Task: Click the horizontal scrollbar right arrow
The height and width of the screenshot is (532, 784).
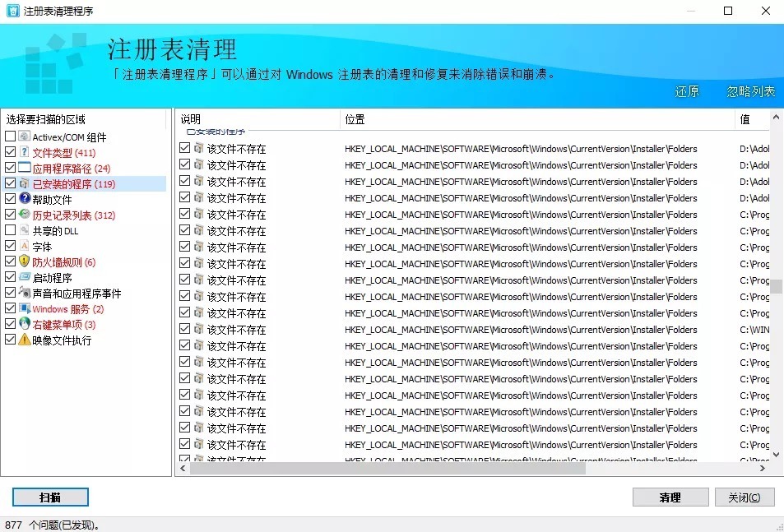Action: pos(763,468)
